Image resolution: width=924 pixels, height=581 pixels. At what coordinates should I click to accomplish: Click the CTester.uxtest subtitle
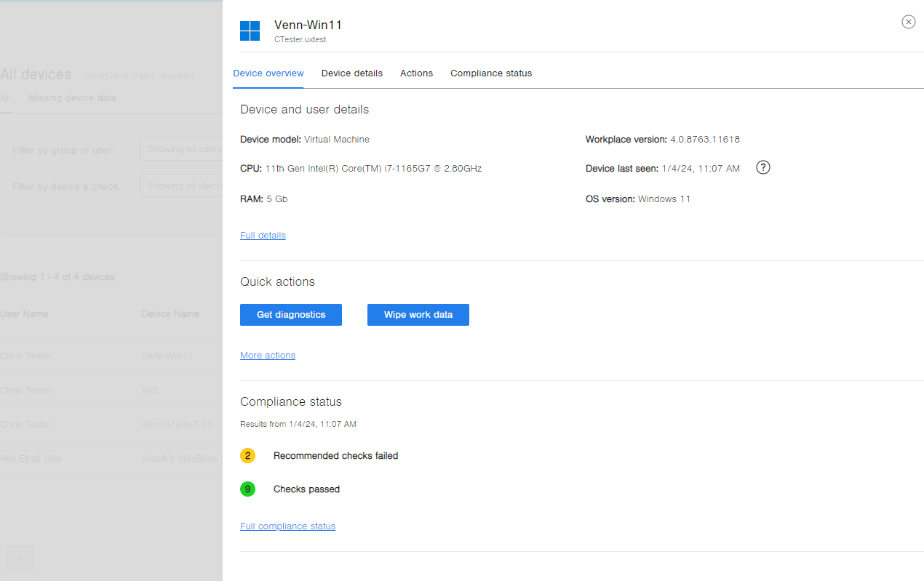300,40
